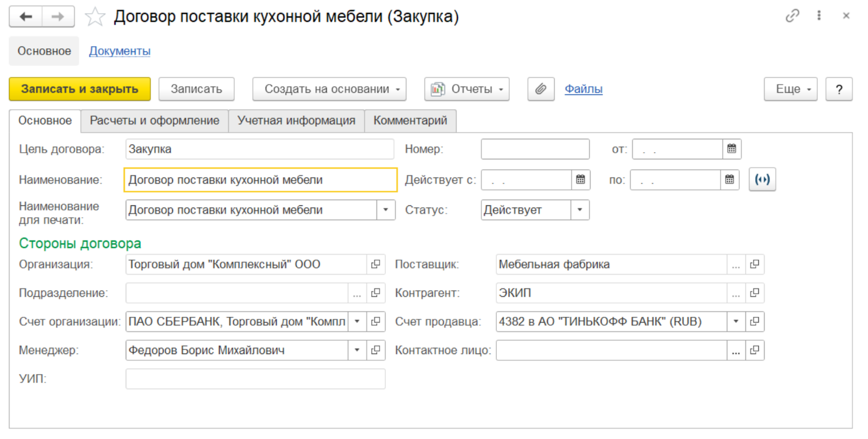The height and width of the screenshot is (439, 868).
Task: Open the Отчеты menu button
Action: pyautogui.click(x=467, y=89)
